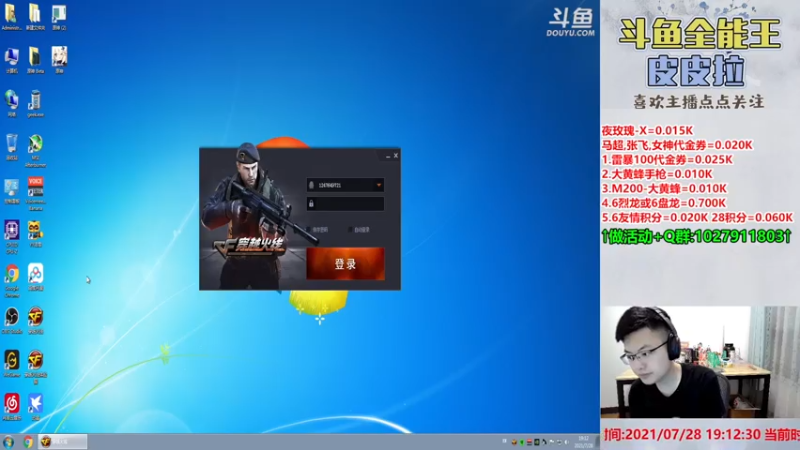Viewport: 800px width, 450px height.
Task: Launch the lower CrossFire desktop shortcut
Action: tap(35, 366)
